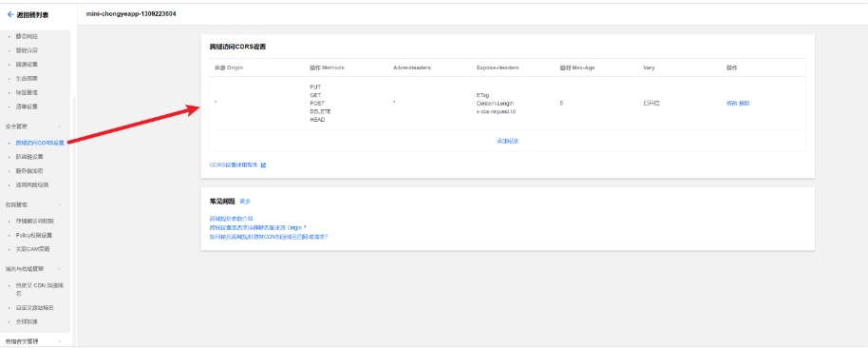Viewport: 868px width, 349px height.
Task: Open the 标签管理 sidebar item
Action: (27, 92)
